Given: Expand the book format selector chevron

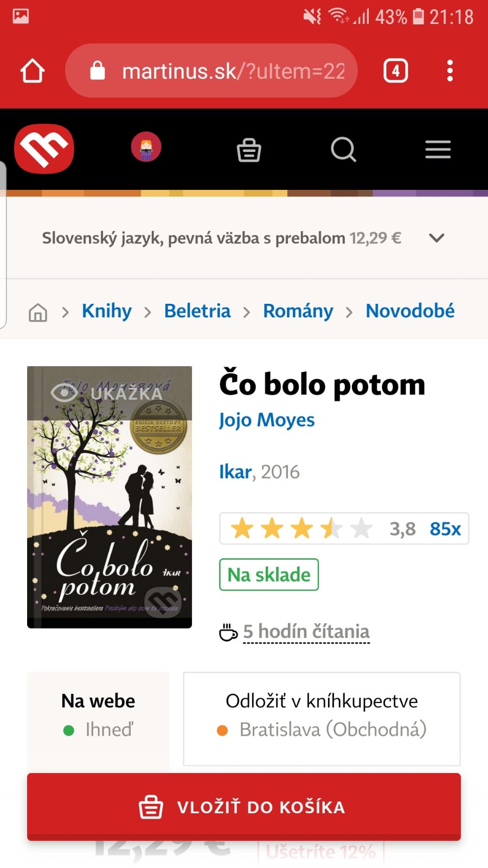Looking at the screenshot, I should pyautogui.click(x=436, y=238).
